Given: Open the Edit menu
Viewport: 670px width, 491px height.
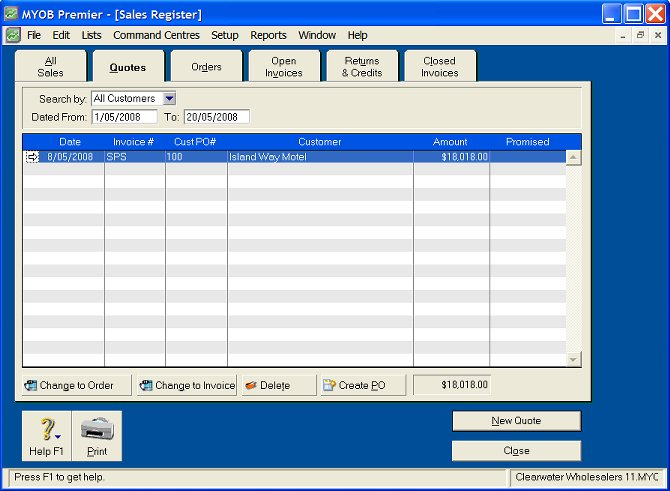Looking at the screenshot, I should (61, 35).
